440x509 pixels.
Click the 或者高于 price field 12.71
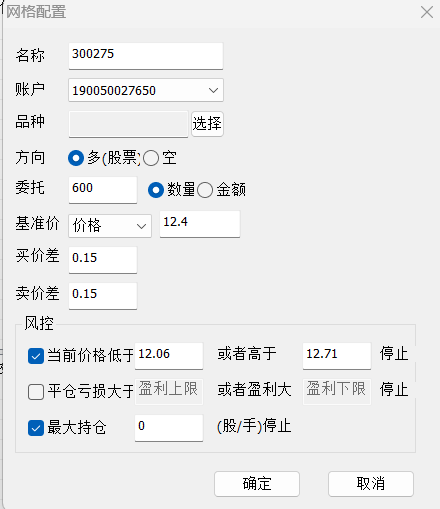(x=337, y=356)
